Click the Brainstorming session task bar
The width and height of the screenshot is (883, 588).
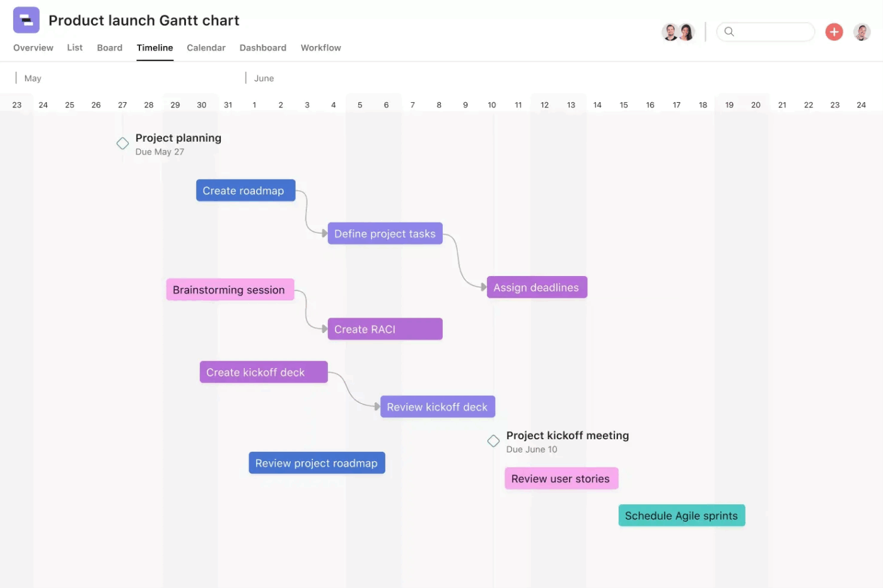(230, 289)
